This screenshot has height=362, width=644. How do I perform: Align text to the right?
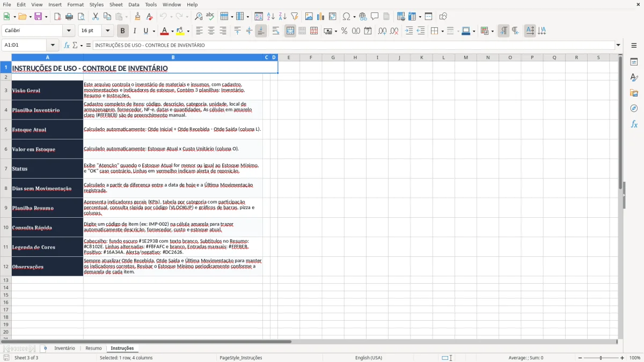[x=223, y=31]
